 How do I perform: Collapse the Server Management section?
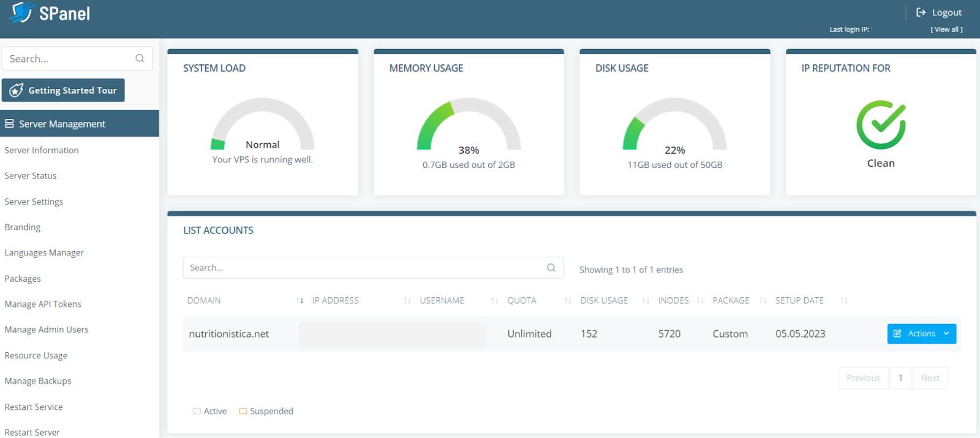(80, 124)
